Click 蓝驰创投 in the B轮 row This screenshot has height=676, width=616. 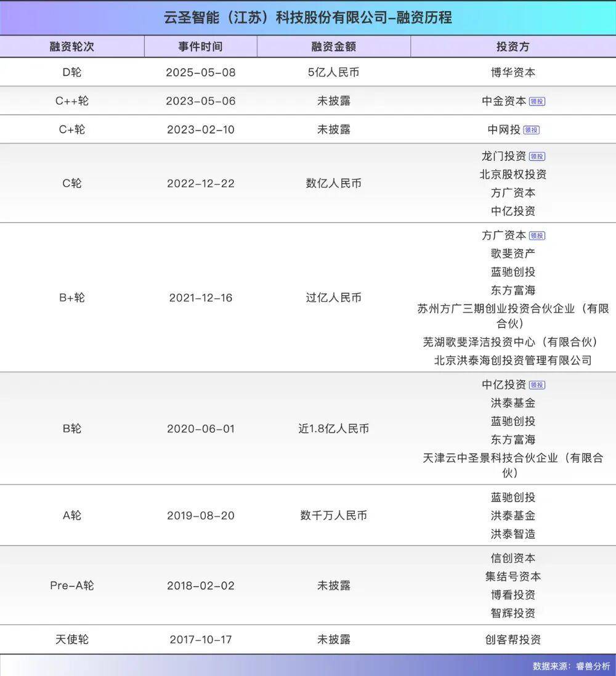[513, 421]
